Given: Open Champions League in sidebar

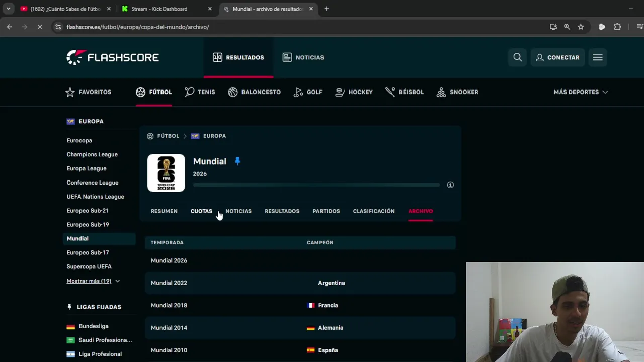Looking at the screenshot, I should (x=92, y=154).
